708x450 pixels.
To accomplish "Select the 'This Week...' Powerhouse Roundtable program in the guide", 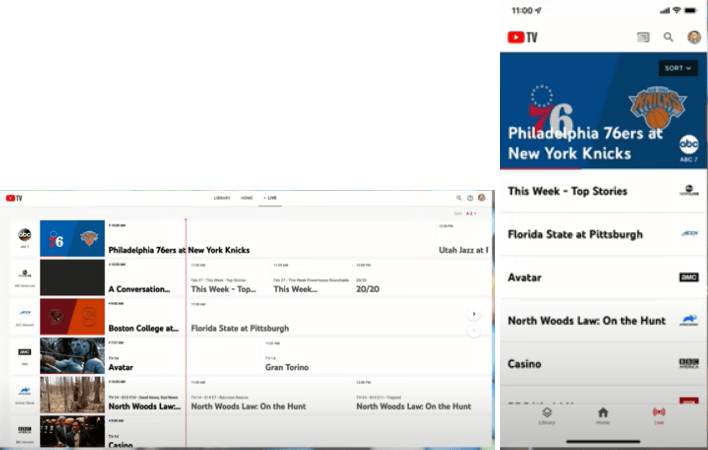I will pyautogui.click(x=295, y=289).
